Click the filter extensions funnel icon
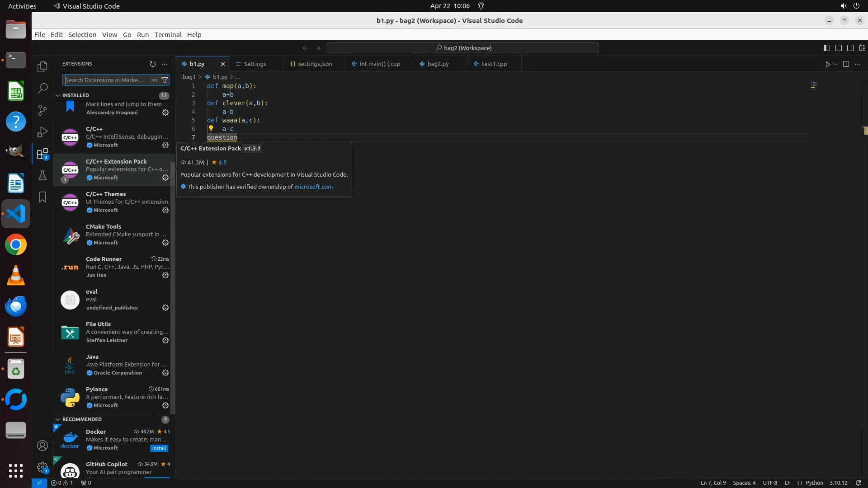This screenshot has height=488, width=868. click(x=165, y=80)
